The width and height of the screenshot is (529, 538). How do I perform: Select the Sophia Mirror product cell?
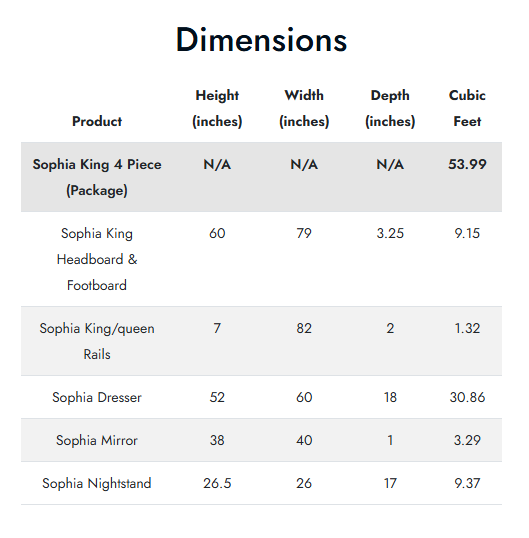pos(97,440)
